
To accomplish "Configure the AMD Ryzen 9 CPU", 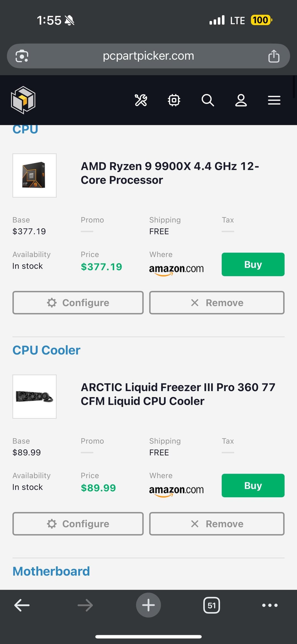I will click(x=78, y=303).
